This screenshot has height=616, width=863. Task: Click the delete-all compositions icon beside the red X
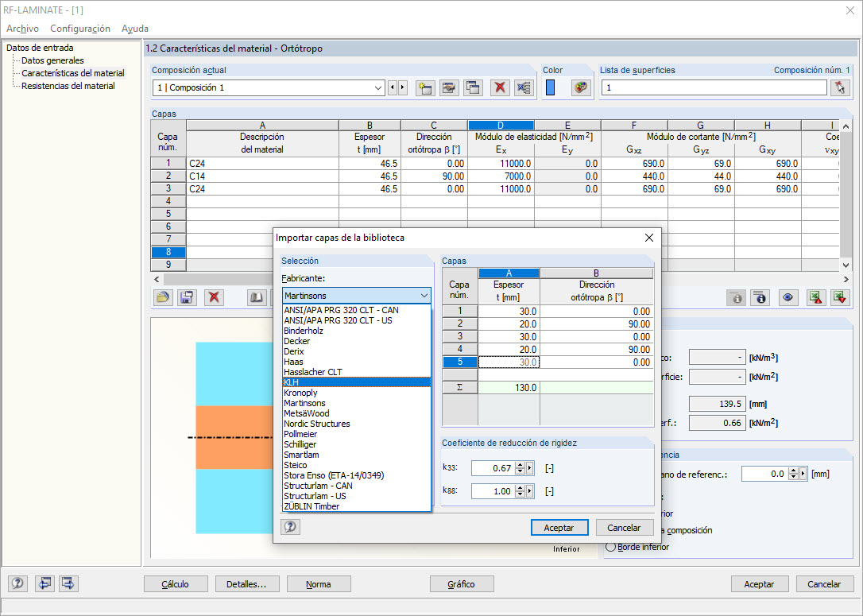(x=524, y=87)
